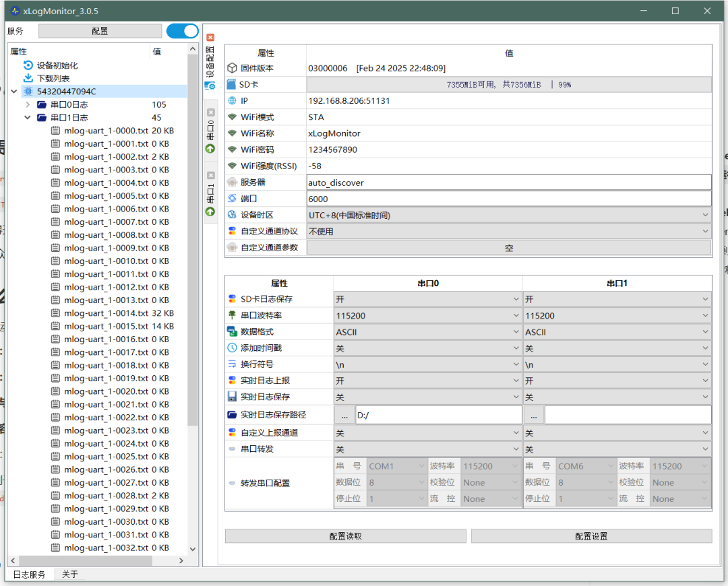Image resolution: width=728 pixels, height=586 pixels.
Task: Expand the 串口0日志 tree node
Action: tap(28, 104)
